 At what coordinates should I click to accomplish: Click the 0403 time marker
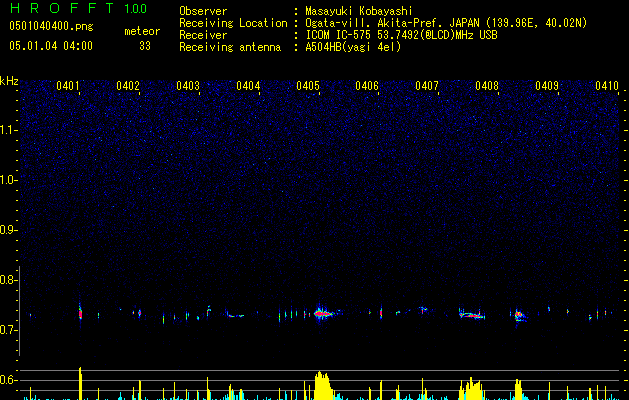click(188, 86)
